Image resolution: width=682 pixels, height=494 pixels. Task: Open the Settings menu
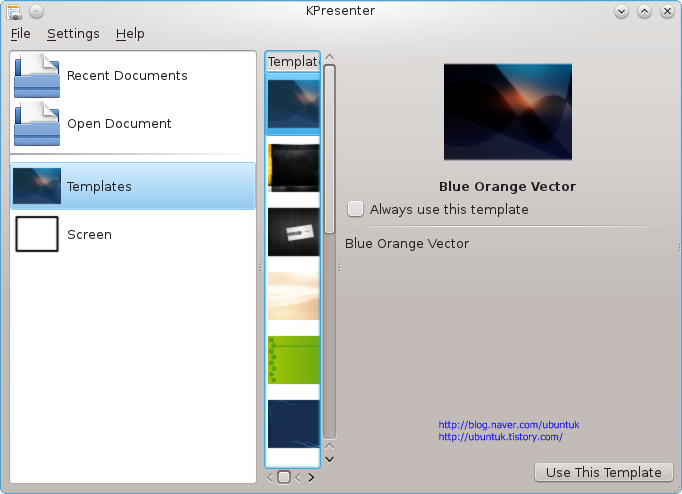(x=73, y=33)
